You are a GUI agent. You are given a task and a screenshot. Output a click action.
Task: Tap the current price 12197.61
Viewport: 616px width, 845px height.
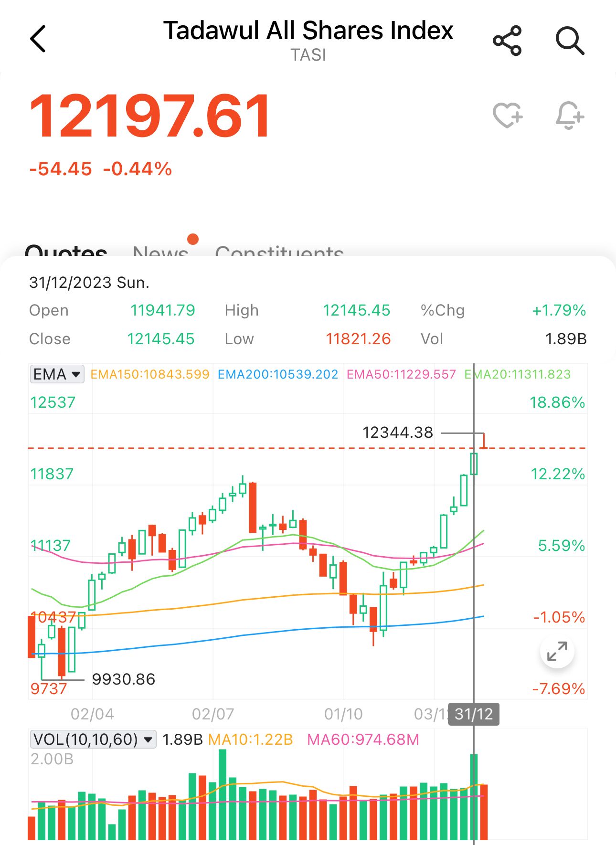pyautogui.click(x=150, y=116)
